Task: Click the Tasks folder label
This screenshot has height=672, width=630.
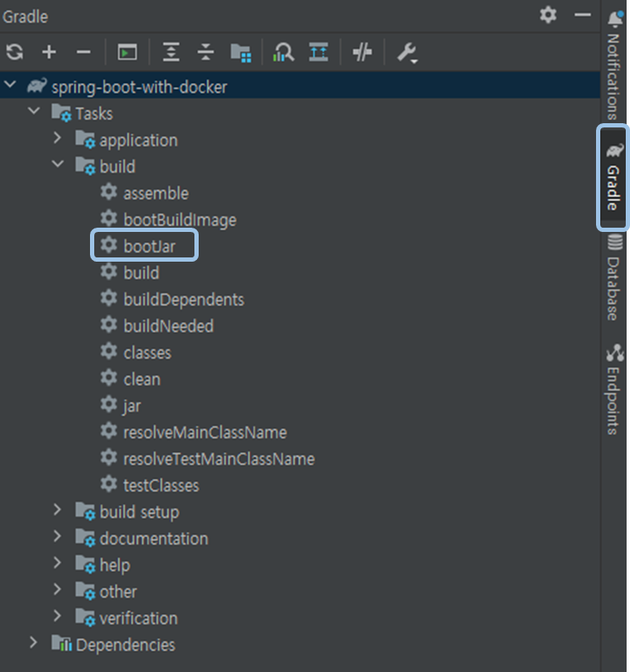Action: point(94,114)
